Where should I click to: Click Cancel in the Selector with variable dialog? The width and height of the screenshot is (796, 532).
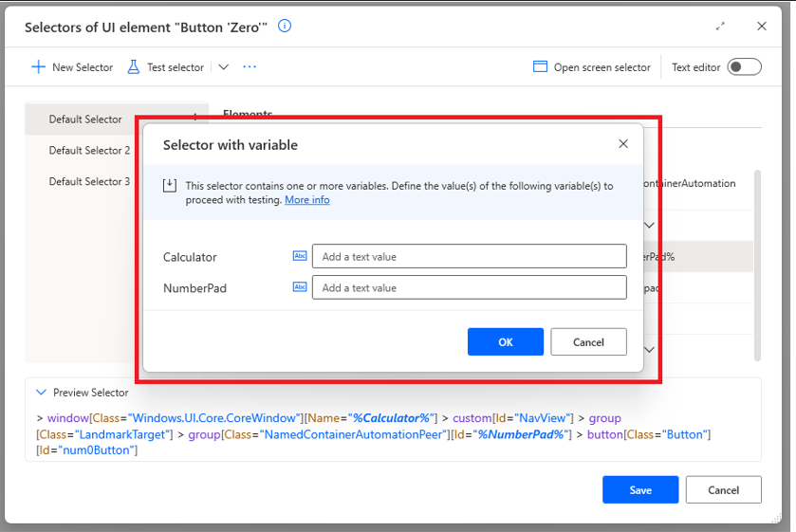pos(588,341)
